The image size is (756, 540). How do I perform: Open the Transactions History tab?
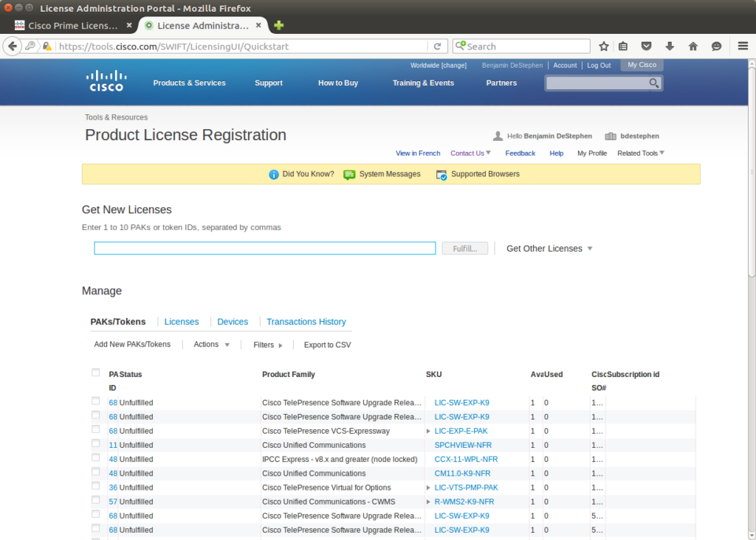tap(306, 322)
